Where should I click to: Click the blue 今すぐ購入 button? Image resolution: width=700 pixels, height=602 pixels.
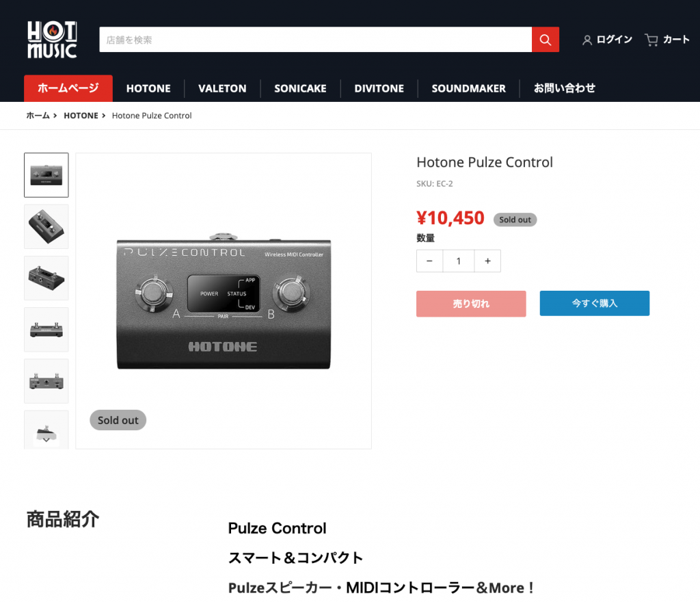click(595, 303)
